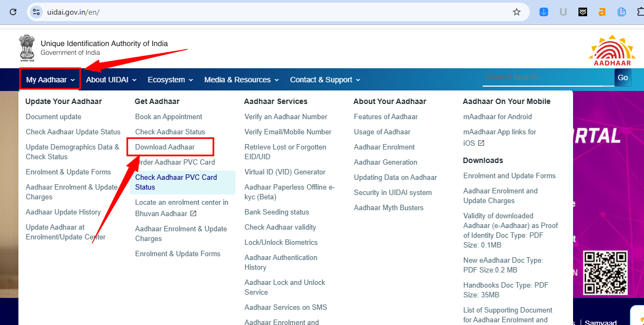
Task: Open Locate an enrolment center in Bhuvan Aadhaar
Action: pos(181,208)
